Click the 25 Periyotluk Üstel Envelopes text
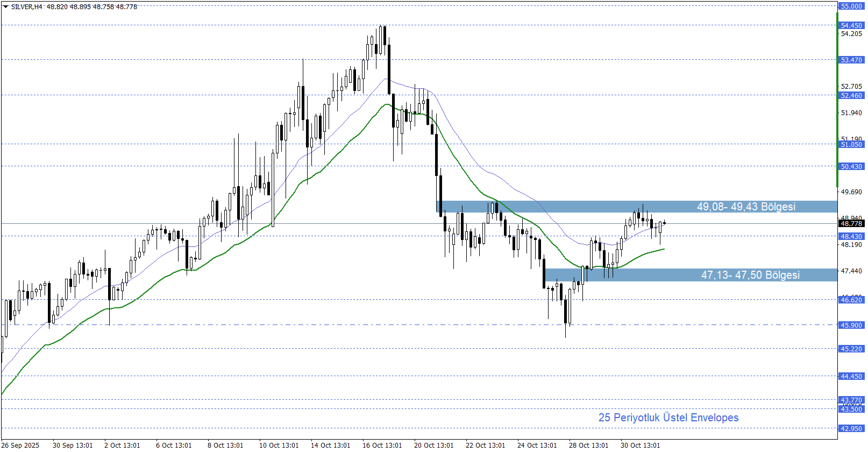 coord(668,418)
